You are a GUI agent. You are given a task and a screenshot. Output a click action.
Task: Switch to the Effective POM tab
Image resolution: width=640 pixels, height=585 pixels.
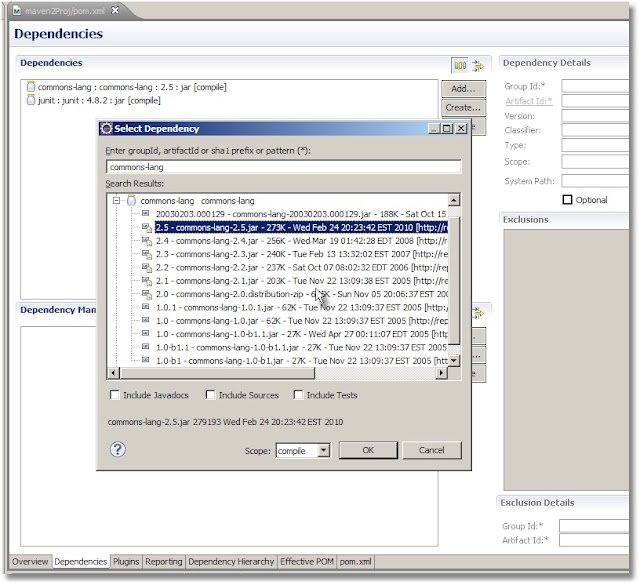(x=307, y=562)
